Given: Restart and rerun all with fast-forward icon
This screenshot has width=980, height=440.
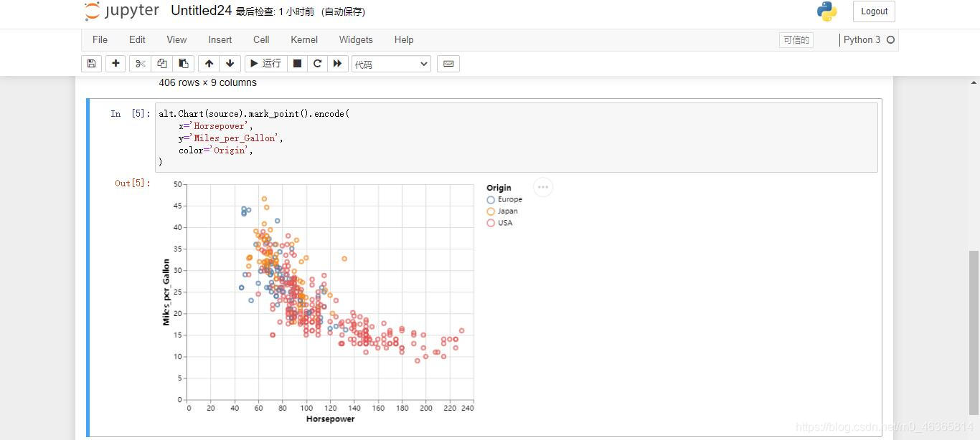Looking at the screenshot, I should (x=337, y=64).
